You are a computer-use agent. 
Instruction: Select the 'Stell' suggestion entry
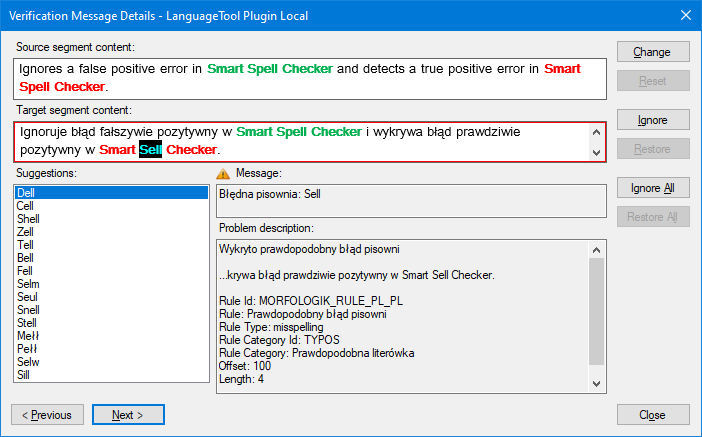27,323
